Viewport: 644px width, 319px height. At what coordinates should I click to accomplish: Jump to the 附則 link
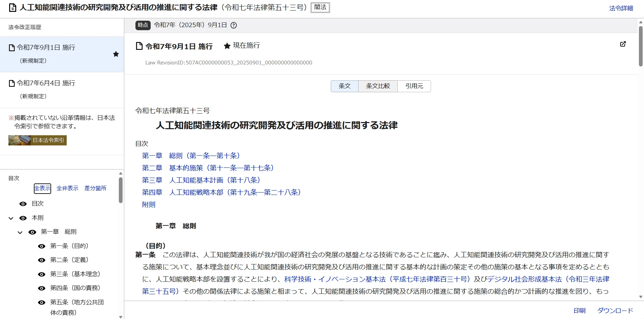pos(149,204)
